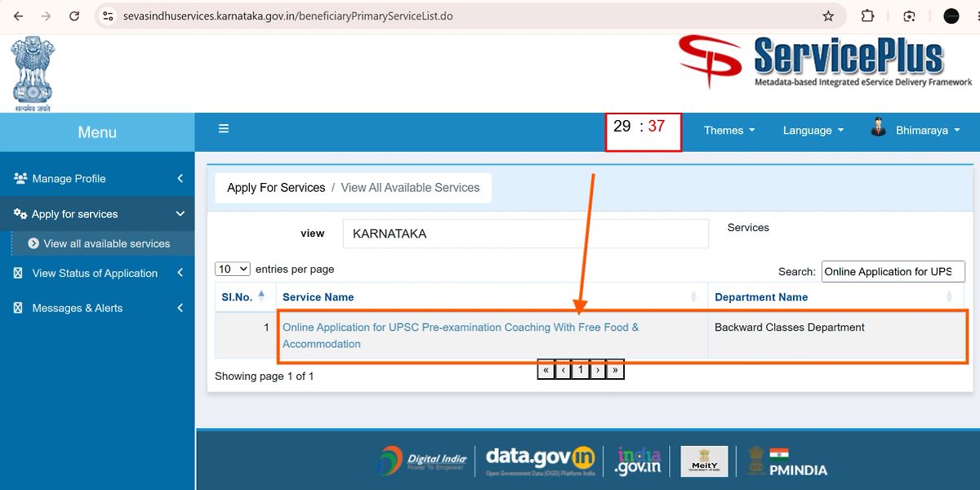The image size is (980, 490).
Task: Sort the Department Name column arrows
Action: pyautogui.click(x=950, y=296)
